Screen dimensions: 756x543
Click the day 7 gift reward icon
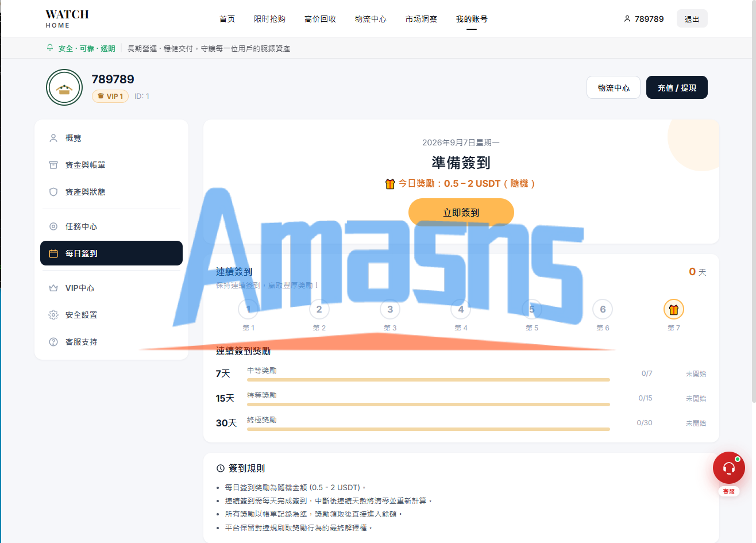674,310
